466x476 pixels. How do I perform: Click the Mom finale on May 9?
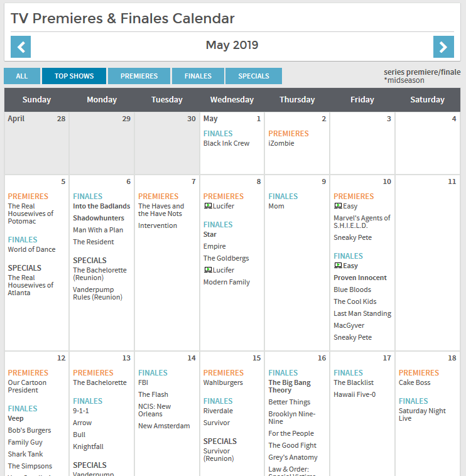click(276, 206)
